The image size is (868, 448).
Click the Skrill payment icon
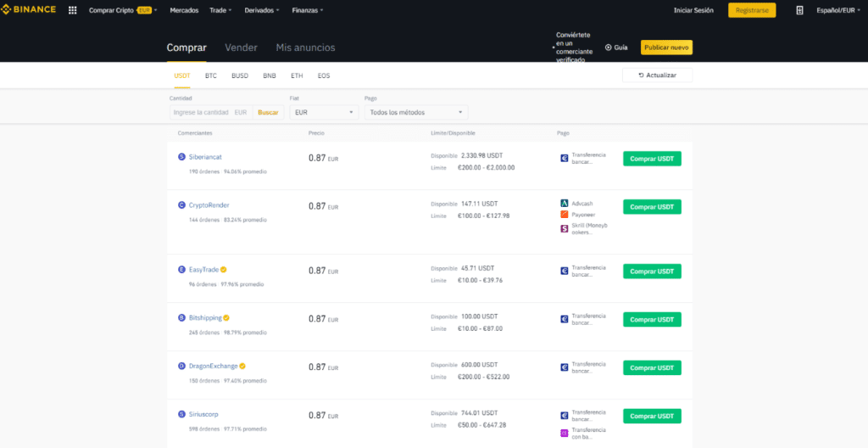564,228
